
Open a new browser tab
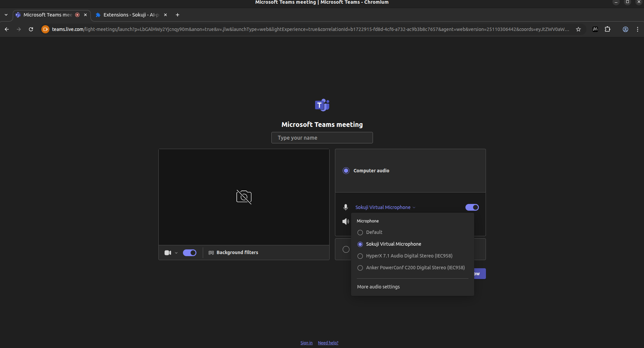[x=178, y=15]
